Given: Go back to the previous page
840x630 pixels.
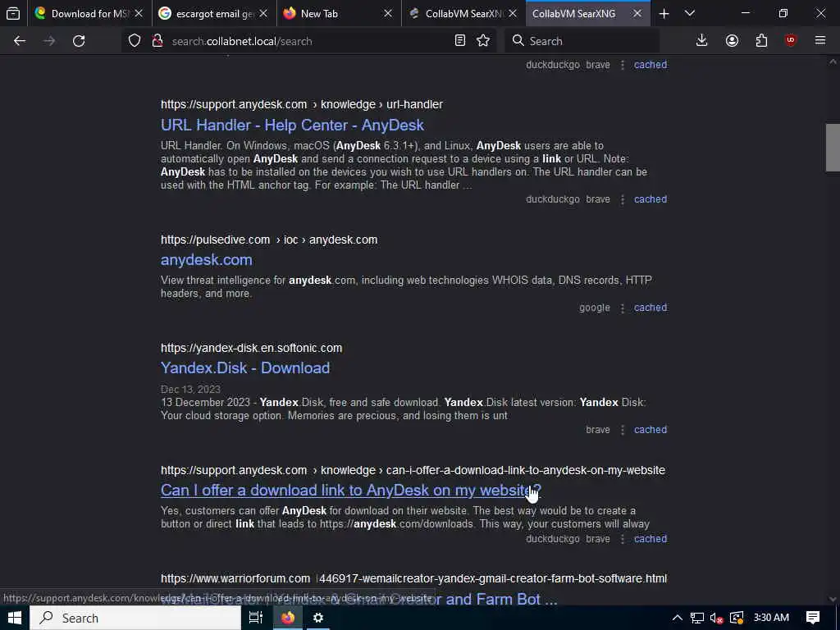Looking at the screenshot, I should click(20, 41).
